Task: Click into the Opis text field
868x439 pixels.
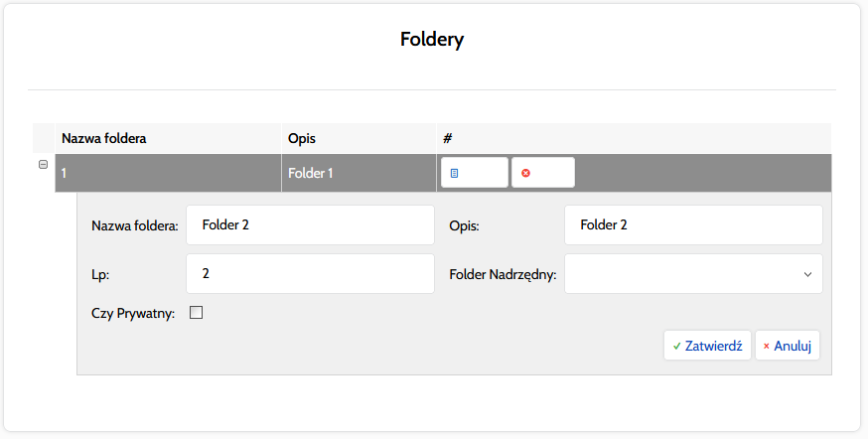Action: [x=693, y=225]
